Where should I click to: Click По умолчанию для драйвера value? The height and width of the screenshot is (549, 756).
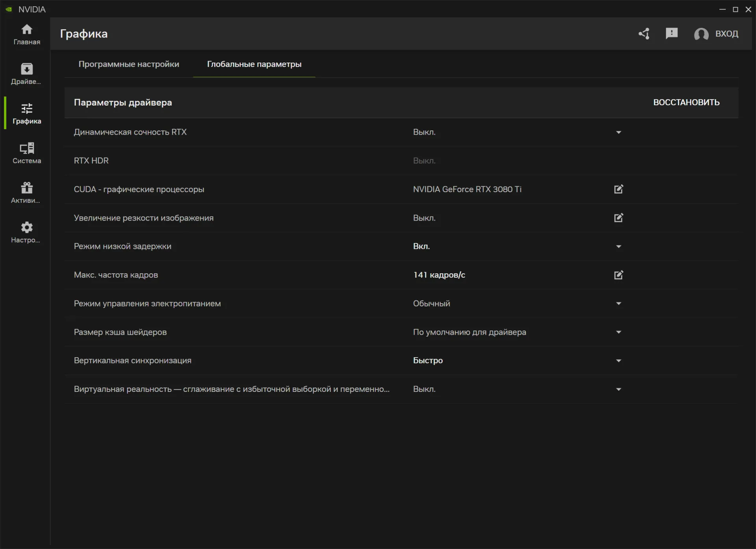(469, 332)
